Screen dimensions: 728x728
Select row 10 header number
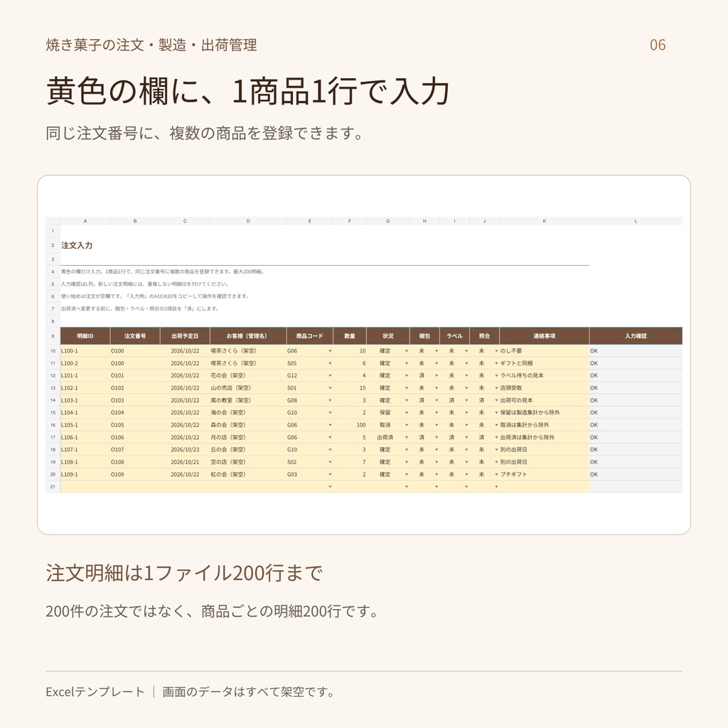click(x=53, y=351)
